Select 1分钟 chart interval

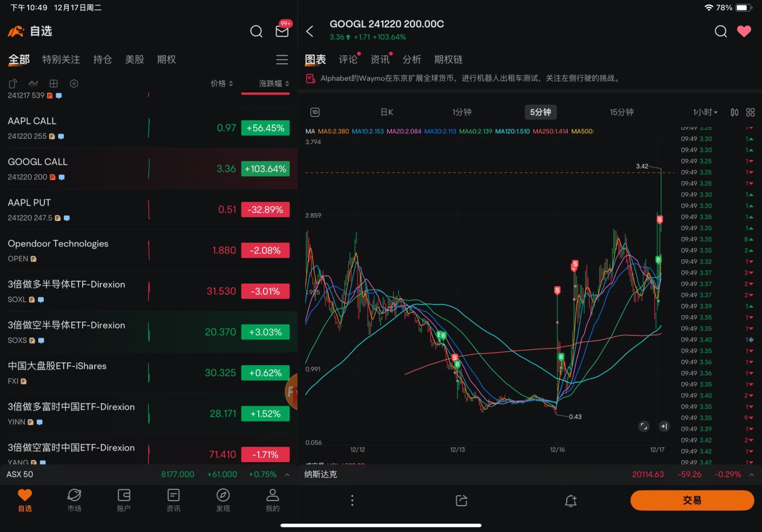[461, 112]
